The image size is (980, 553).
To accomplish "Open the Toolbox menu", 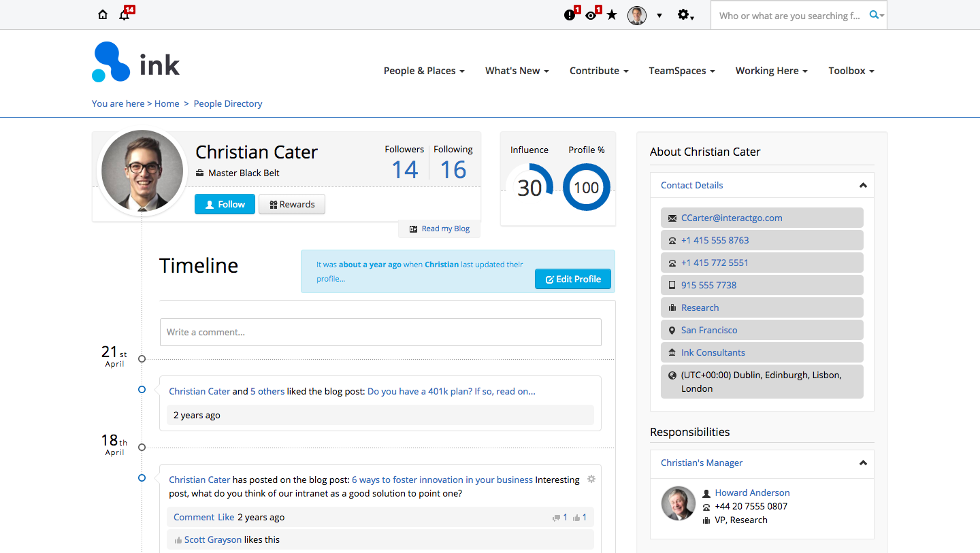I will coord(850,71).
